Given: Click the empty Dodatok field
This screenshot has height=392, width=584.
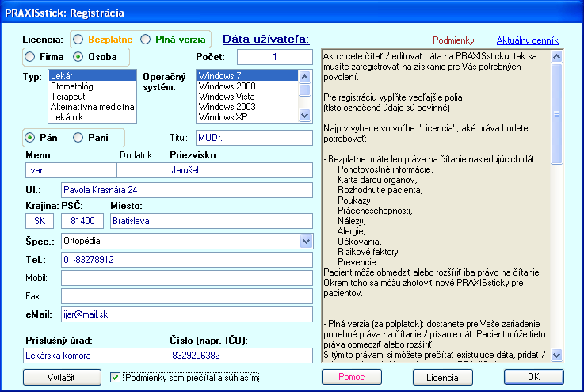Looking at the screenshot, I should pos(143,170).
